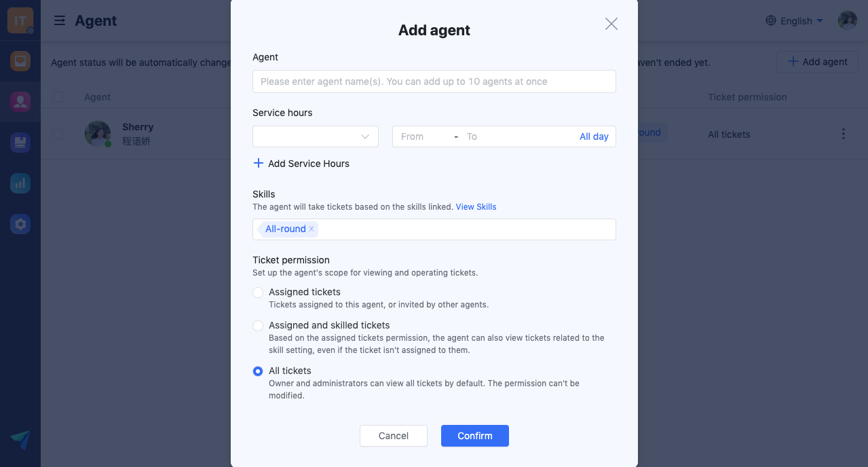Screen dimensions: 868x467
Task: Open the service hours day dropdown
Action: (316, 136)
